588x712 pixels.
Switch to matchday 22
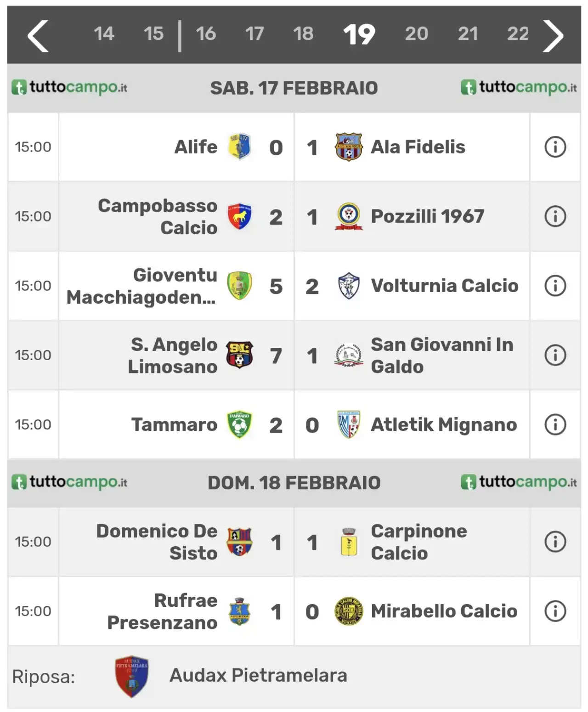coord(518,34)
